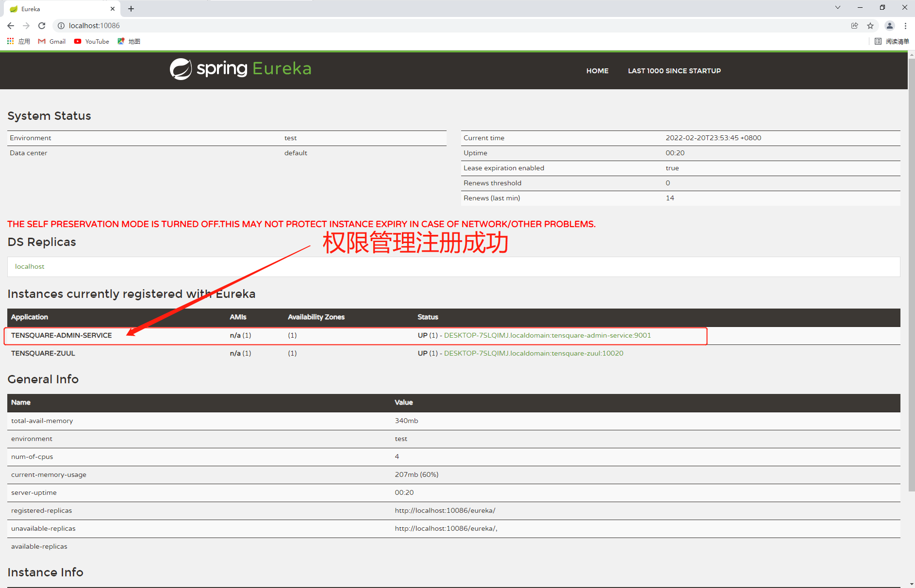Click the Availability Zones column header
Image resolution: width=915 pixels, height=588 pixels.
point(316,317)
